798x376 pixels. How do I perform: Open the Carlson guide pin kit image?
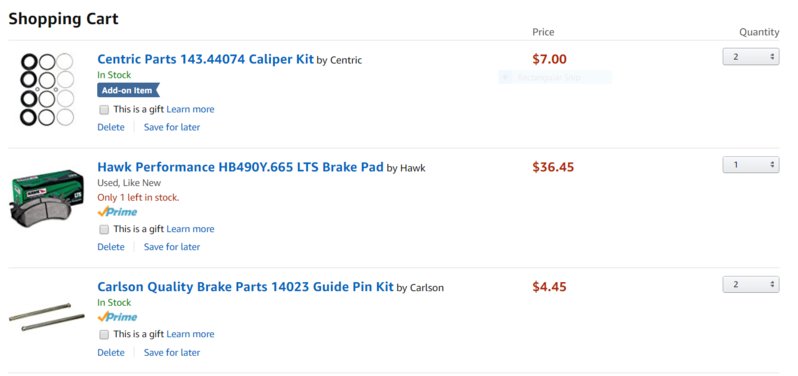click(47, 316)
